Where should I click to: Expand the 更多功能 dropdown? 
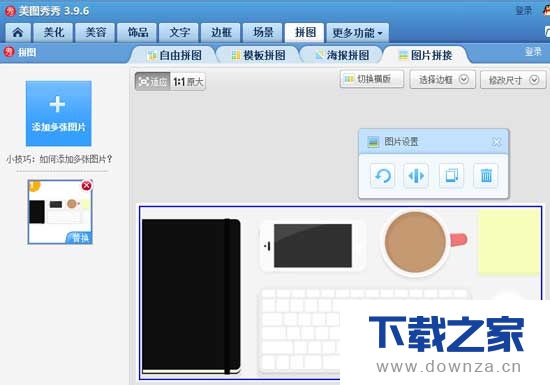tap(357, 33)
